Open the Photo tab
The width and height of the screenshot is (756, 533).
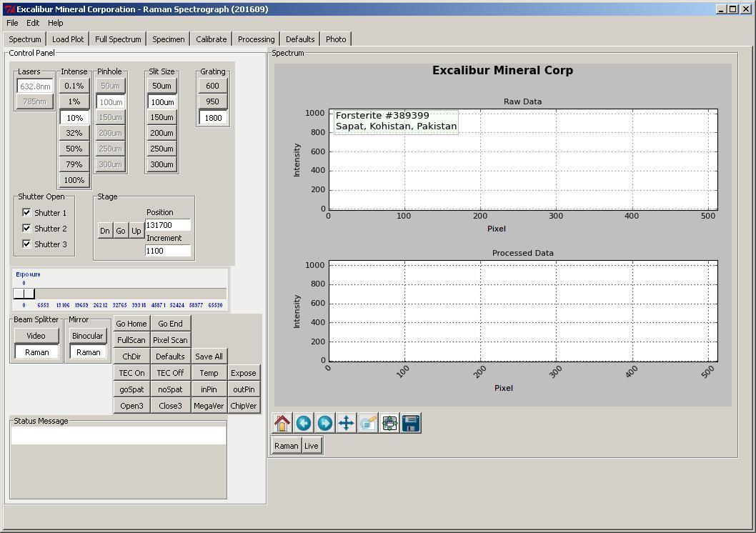pos(336,39)
